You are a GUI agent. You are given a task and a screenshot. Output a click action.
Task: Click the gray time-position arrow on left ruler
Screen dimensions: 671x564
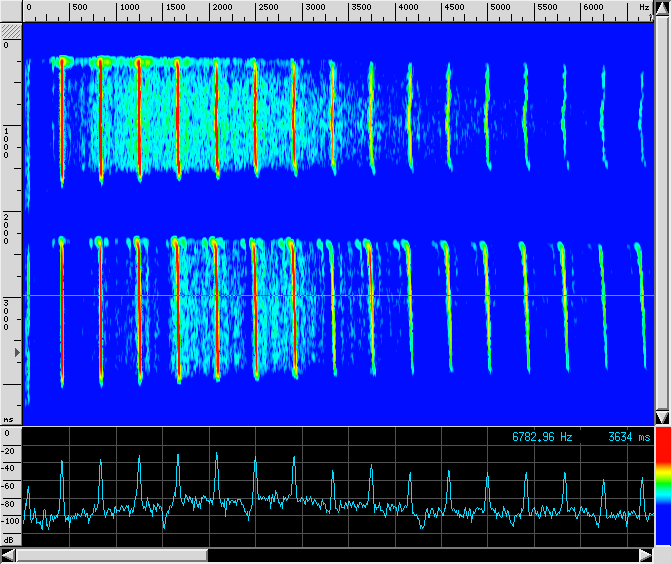pos(15,353)
